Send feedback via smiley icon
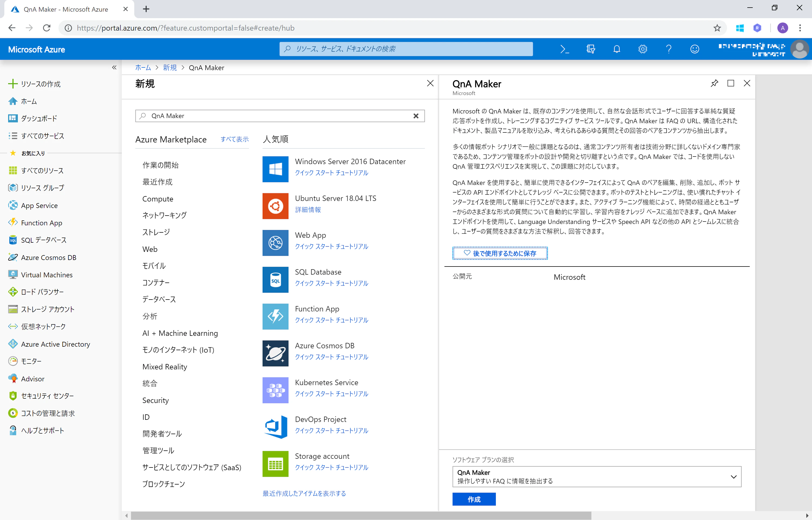The image size is (812, 520). [695, 49]
